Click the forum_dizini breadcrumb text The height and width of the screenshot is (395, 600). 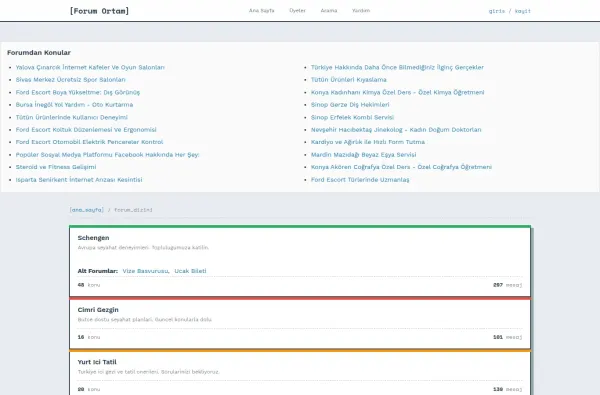(133, 210)
